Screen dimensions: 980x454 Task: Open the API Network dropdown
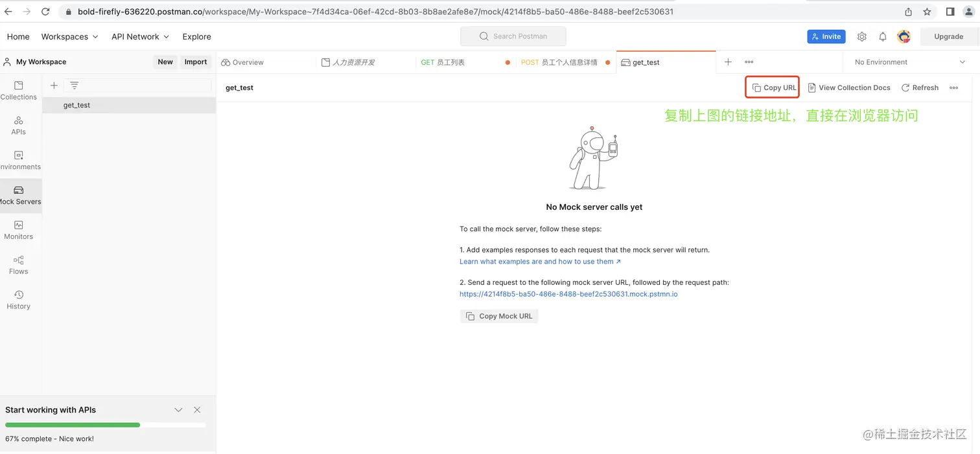pos(140,37)
